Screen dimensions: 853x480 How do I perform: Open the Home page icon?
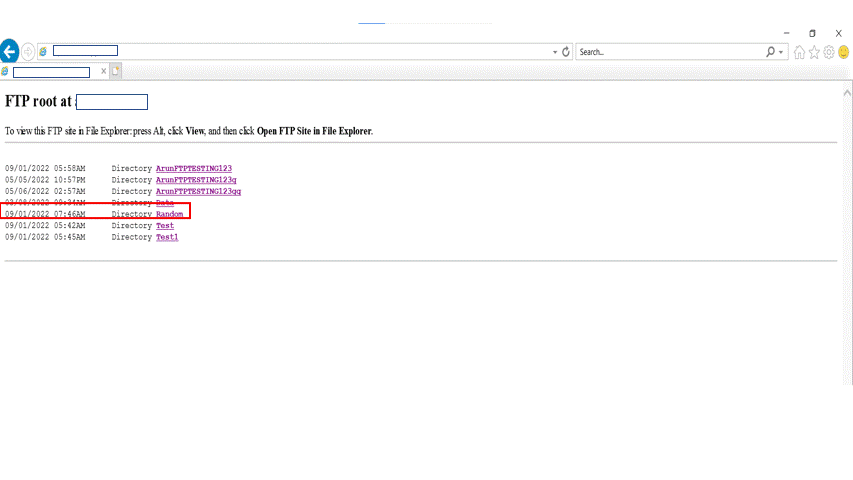(800, 52)
